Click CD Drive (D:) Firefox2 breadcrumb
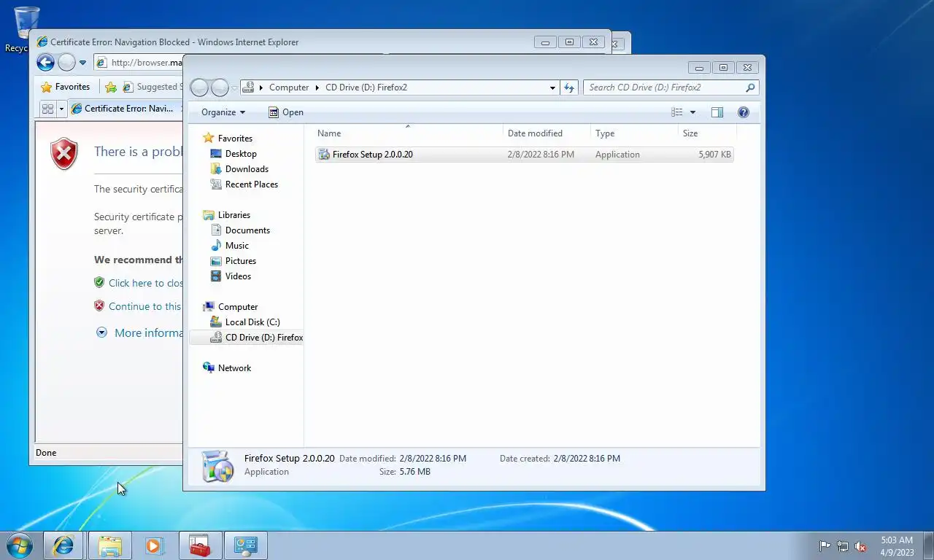934x560 pixels. coord(366,87)
